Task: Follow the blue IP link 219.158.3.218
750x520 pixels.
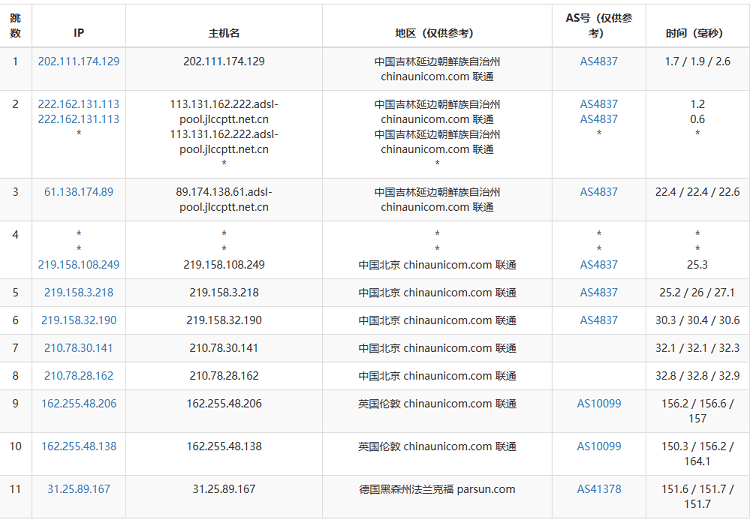Action: pos(78,292)
